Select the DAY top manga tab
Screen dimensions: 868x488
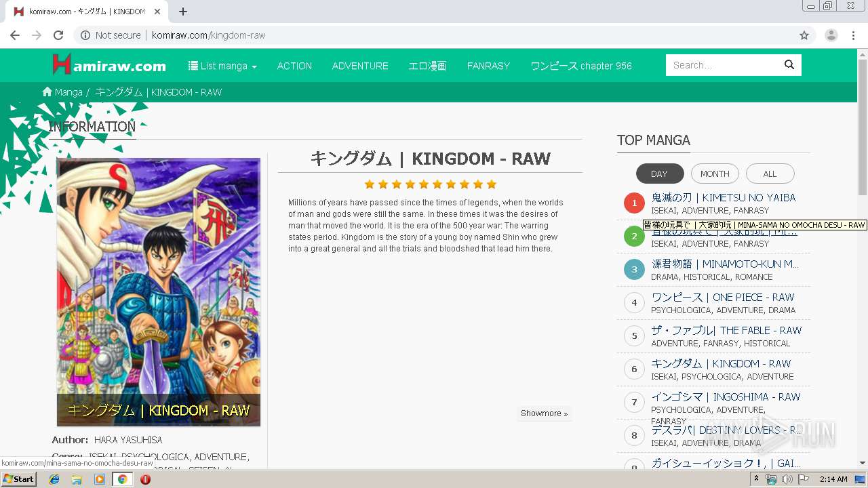[x=660, y=174]
